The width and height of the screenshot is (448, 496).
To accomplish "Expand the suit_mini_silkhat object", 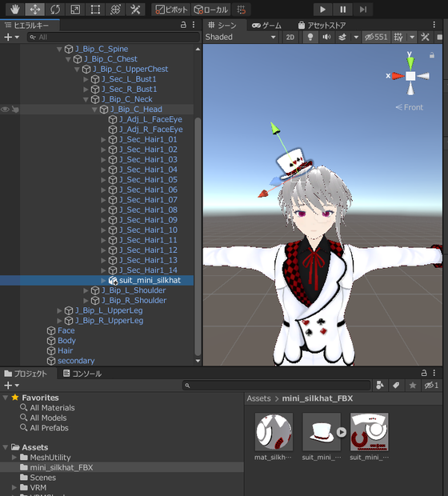I will [x=103, y=280].
